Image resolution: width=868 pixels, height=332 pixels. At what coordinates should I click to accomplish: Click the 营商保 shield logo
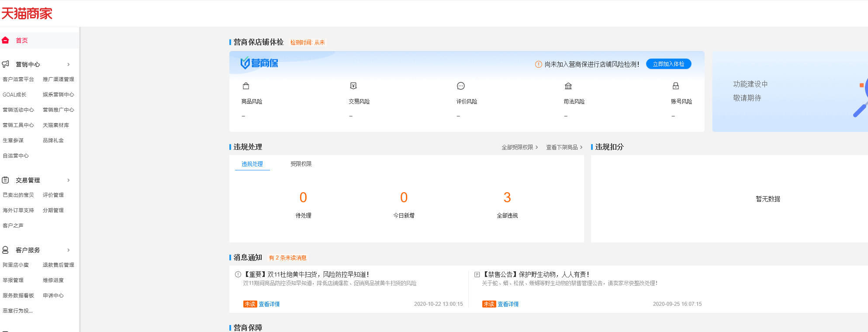point(259,63)
